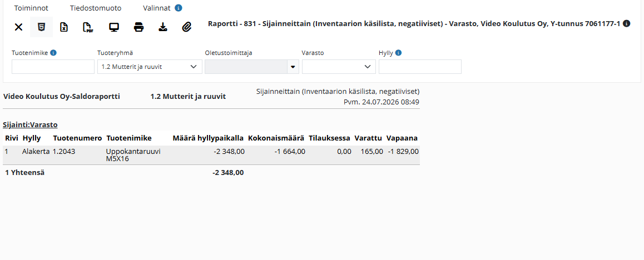
Task: Open info icon next to Valinnat
Action: [x=179, y=8]
